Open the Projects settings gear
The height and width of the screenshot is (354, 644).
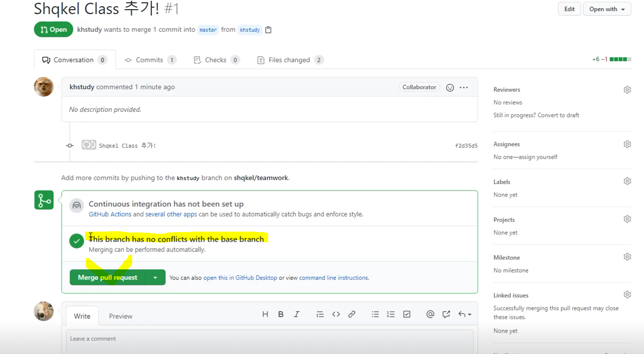click(x=627, y=219)
